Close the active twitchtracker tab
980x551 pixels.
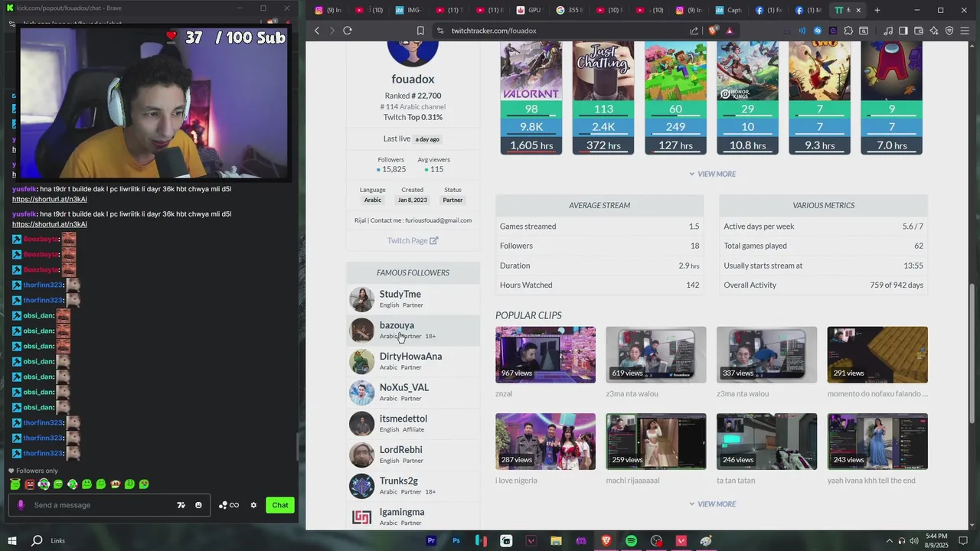click(x=858, y=10)
